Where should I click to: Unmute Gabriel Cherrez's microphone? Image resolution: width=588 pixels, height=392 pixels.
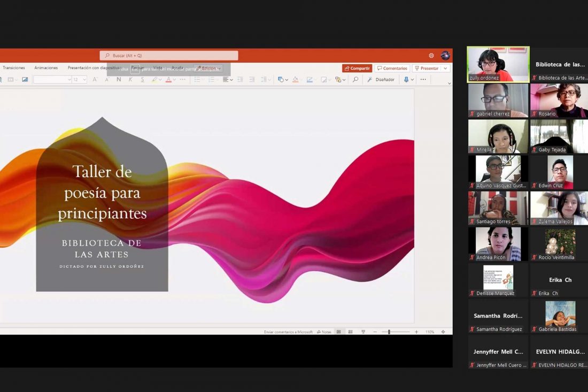[x=471, y=113]
